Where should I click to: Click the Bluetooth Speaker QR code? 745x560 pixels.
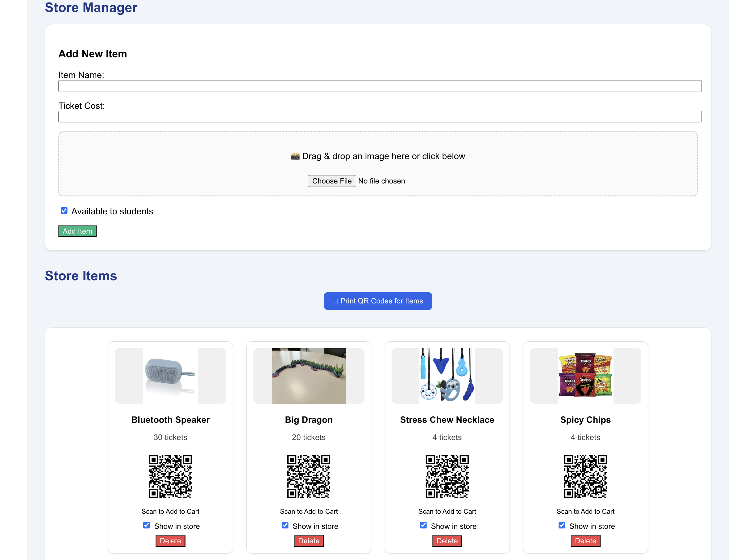click(170, 476)
